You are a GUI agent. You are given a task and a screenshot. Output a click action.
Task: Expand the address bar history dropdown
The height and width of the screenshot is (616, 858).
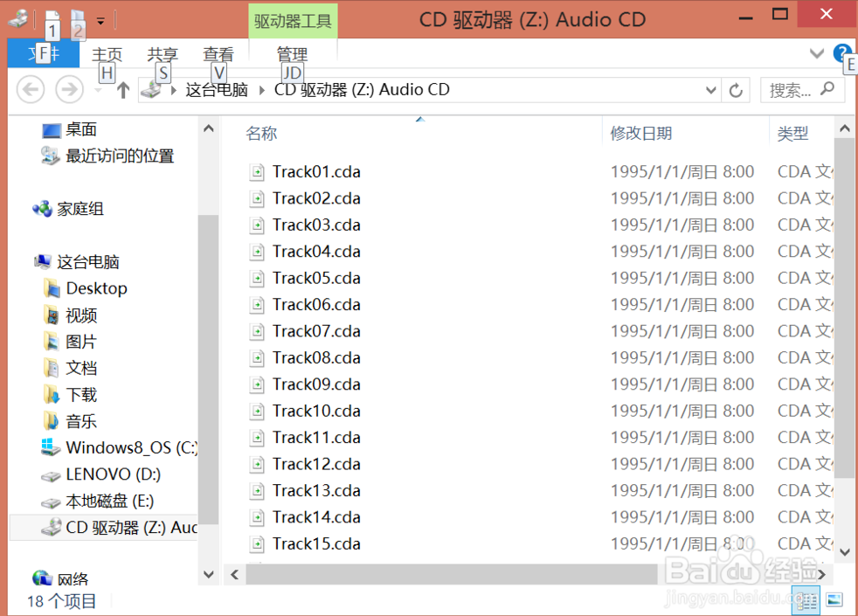(x=710, y=90)
